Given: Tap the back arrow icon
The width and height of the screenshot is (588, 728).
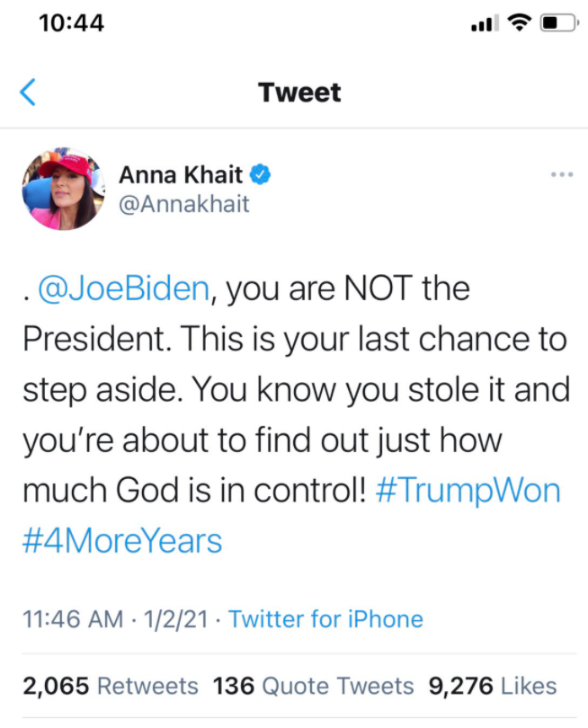Looking at the screenshot, I should 29,92.
